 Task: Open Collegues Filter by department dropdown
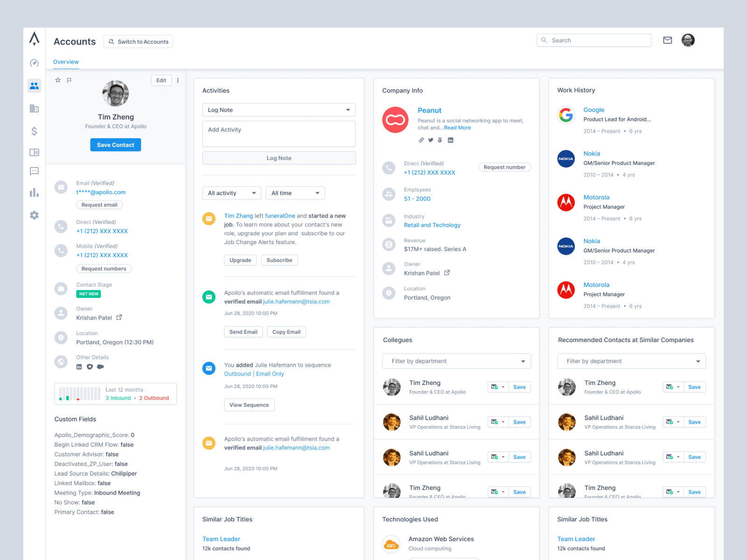(x=457, y=361)
